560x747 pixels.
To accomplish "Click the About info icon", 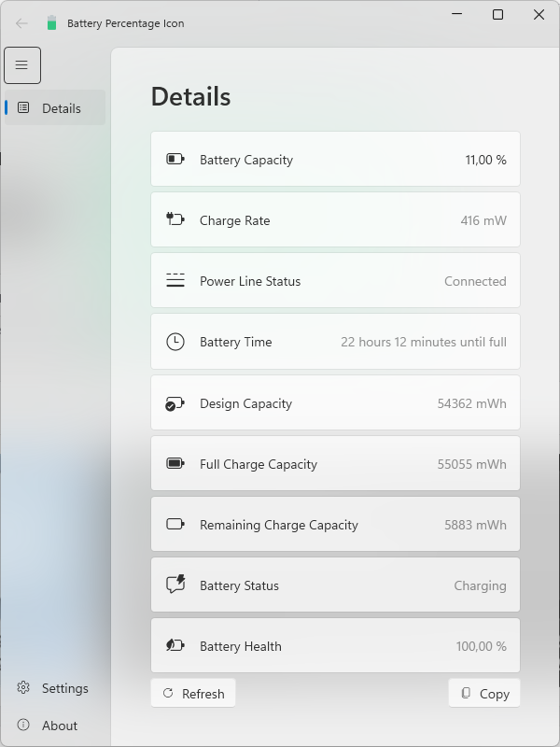I will click(22, 725).
